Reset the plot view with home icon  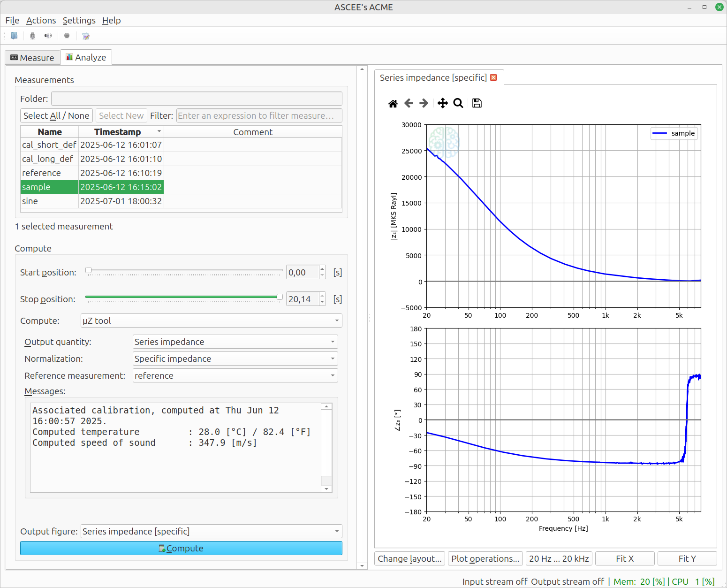click(x=393, y=103)
